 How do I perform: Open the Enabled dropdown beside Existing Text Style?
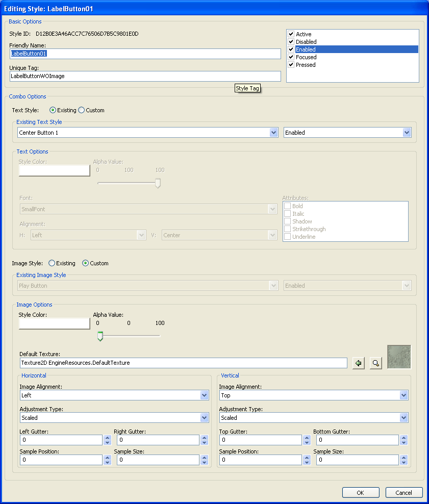pos(407,132)
